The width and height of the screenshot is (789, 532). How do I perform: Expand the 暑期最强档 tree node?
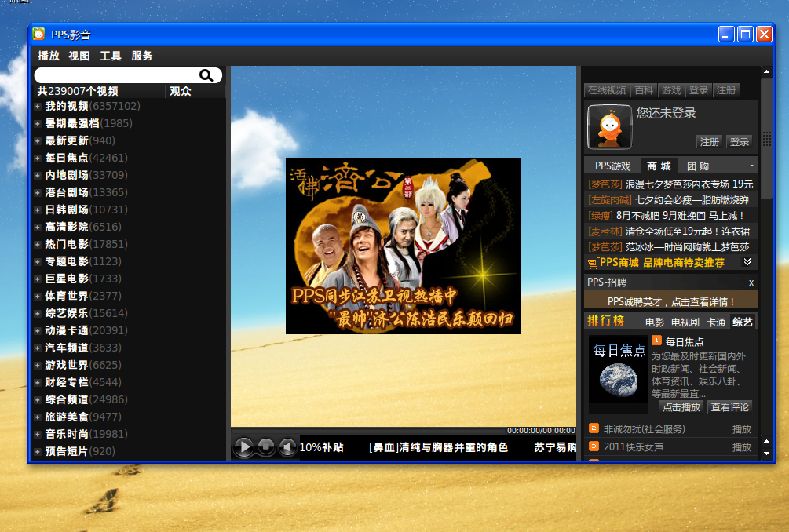tap(37, 123)
